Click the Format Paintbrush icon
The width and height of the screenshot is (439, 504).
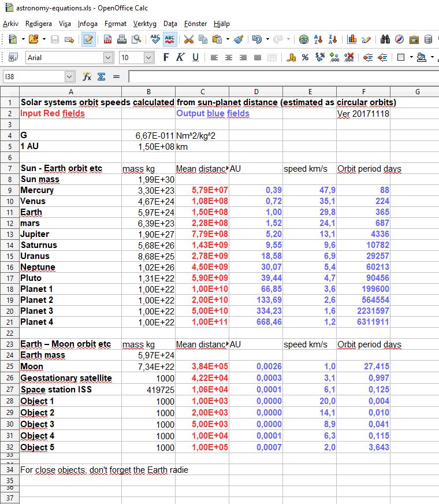pos(239,39)
